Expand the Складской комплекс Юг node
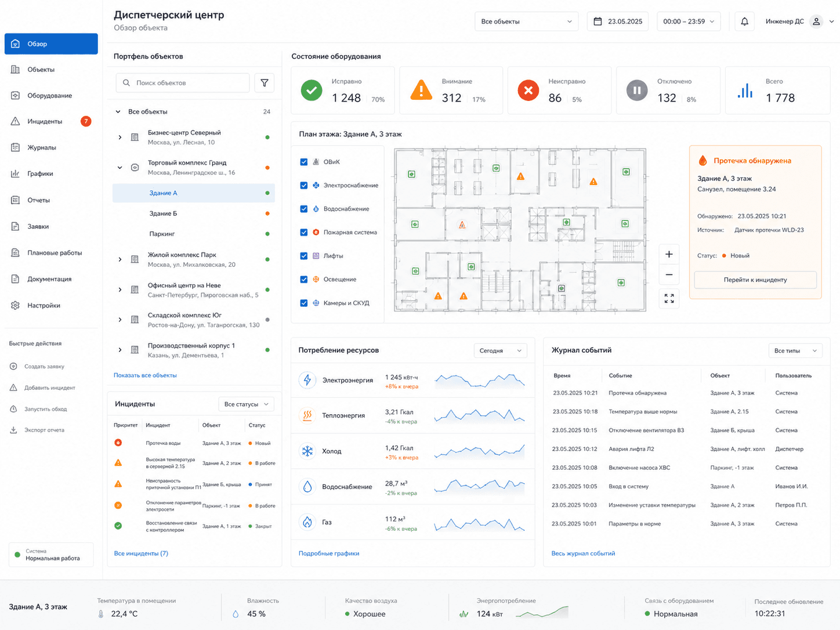840x630 pixels. [x=120, y=320]
